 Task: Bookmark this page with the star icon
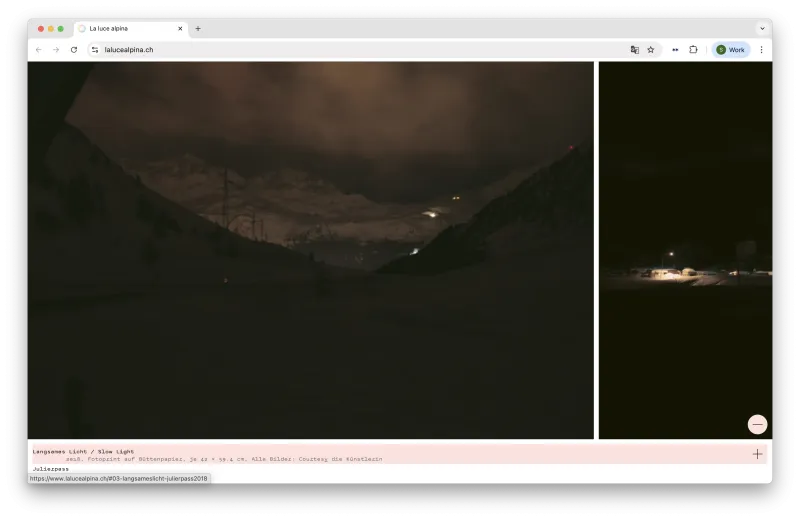click(651, 49)
